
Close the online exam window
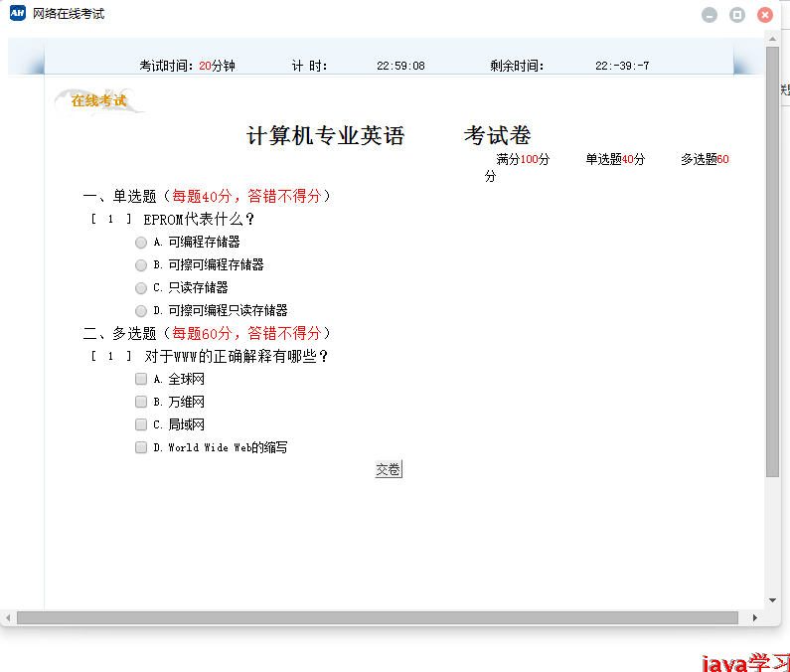pos(765,15)
